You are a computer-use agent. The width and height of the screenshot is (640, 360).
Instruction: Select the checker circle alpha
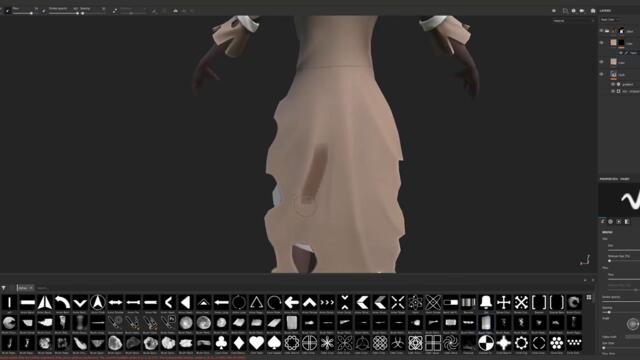click(486, 343)
